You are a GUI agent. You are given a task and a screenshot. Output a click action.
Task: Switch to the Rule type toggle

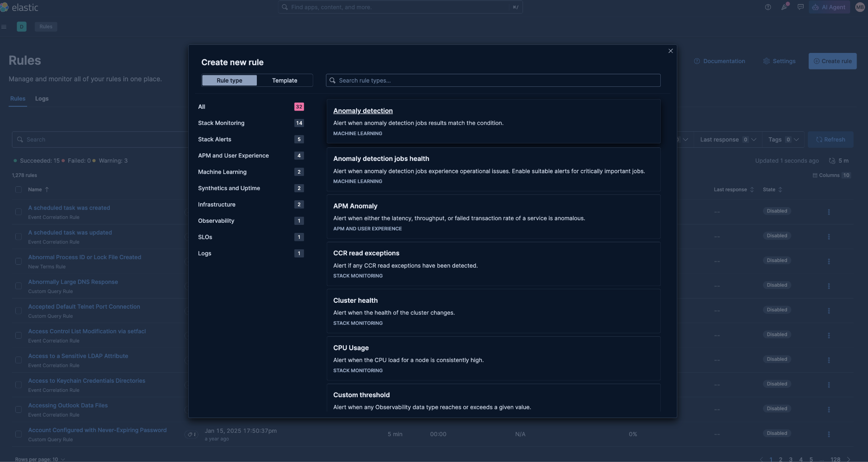229,80
